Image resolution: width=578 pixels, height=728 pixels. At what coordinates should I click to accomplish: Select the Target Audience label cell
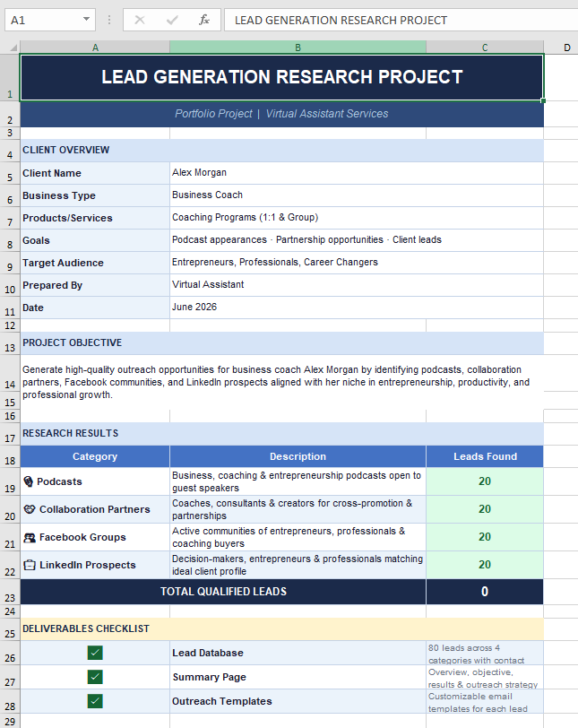click(95, 263)
